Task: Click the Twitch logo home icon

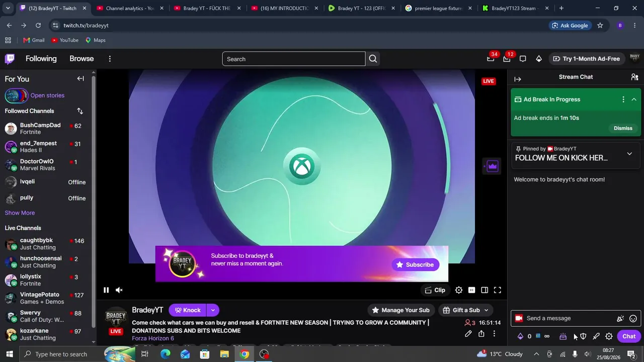Action: [10, 59]
